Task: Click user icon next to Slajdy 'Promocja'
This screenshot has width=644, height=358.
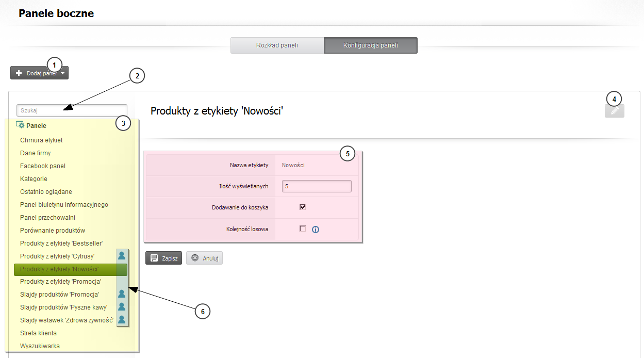Action: [x=122, y=294]
